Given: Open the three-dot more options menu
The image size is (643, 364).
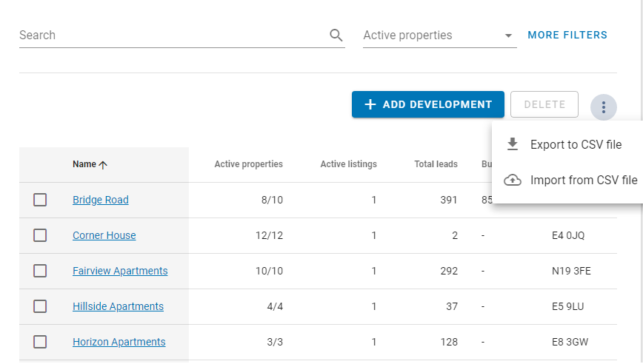Looking at the screenshot, I should (603, 107).
